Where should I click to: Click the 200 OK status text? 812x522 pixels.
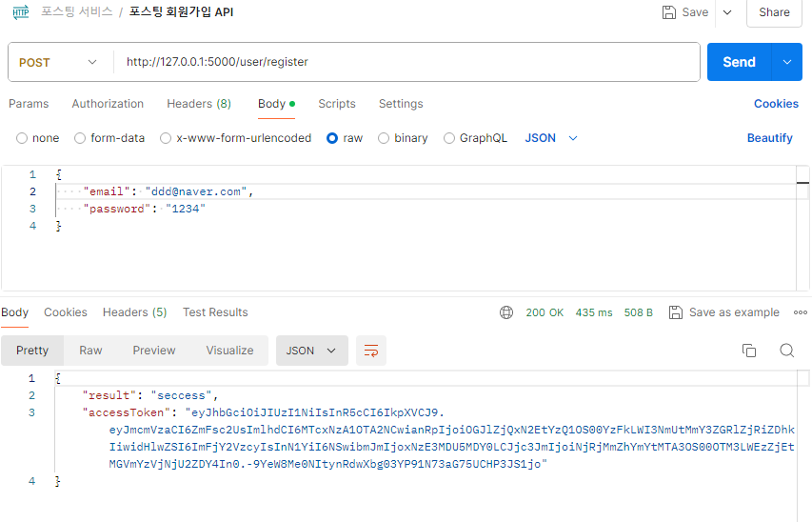[x=545, y=312]
